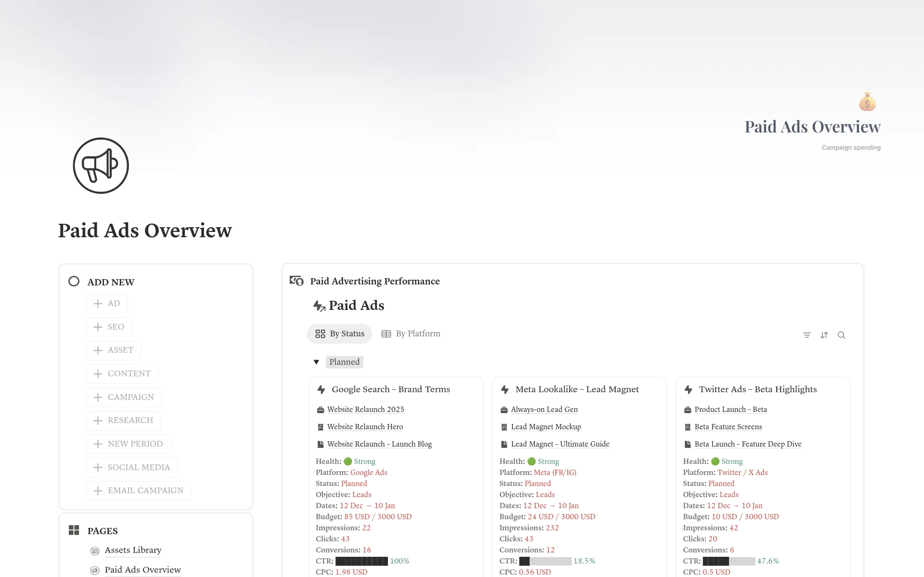924x577 pixels.
Task: Click lightning icon on Google Search card
Action: click(321, 389)
